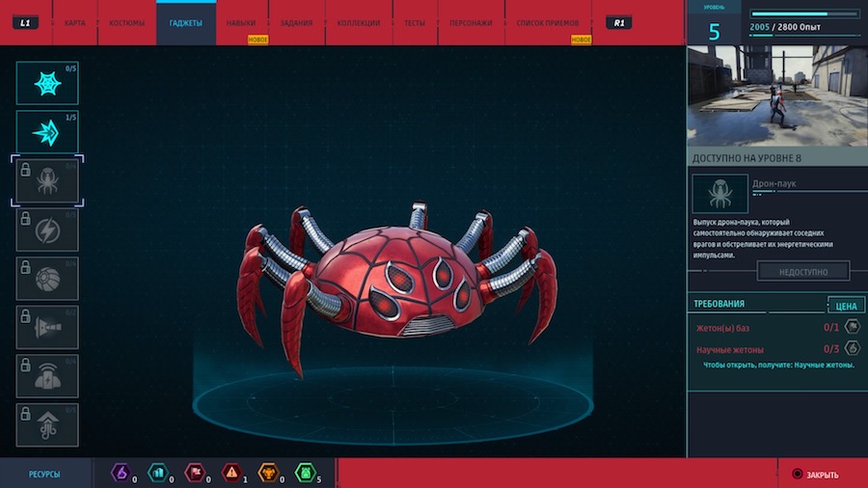Click the base token icon beside 0/1
This screenshot has width=868, height=488.
(853, 327)
